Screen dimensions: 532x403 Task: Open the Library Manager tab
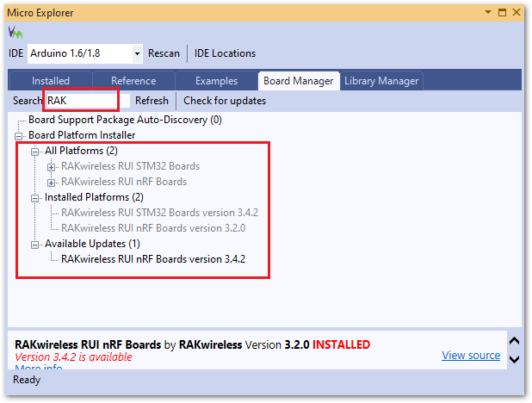[x=381, y=81]
